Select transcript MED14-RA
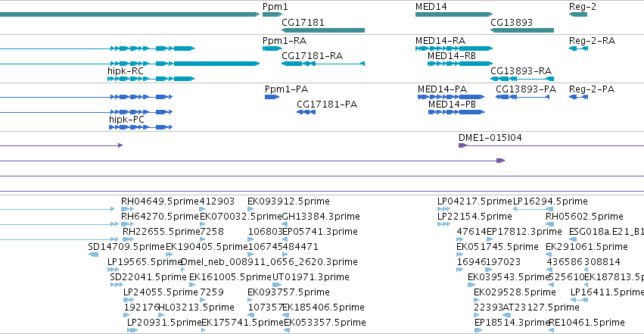 pos(454,48)
